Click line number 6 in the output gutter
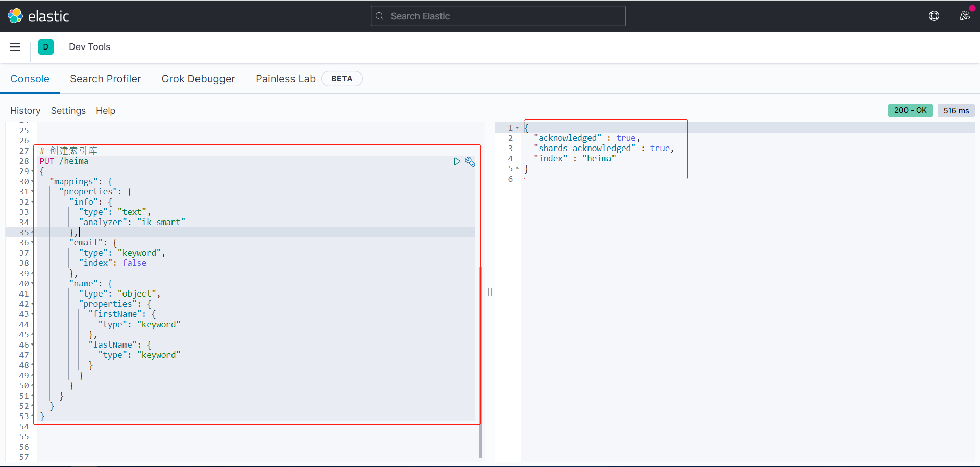Viewport: 980px width, 467px height. (510, 179)
